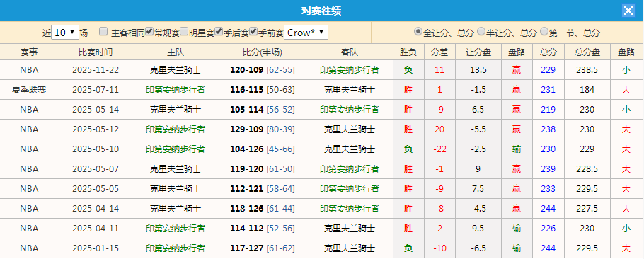The height and width of the screenshot is (259, 644).
Task: Click the total line 238.5
Action: click(587, 70)
